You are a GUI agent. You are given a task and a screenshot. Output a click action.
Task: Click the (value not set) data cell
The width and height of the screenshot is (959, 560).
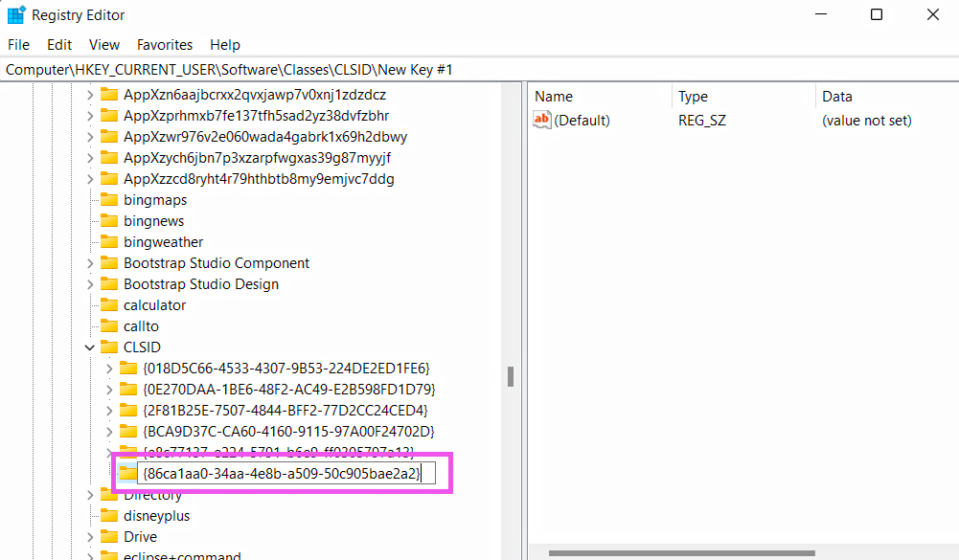click(x=867, y=121)
